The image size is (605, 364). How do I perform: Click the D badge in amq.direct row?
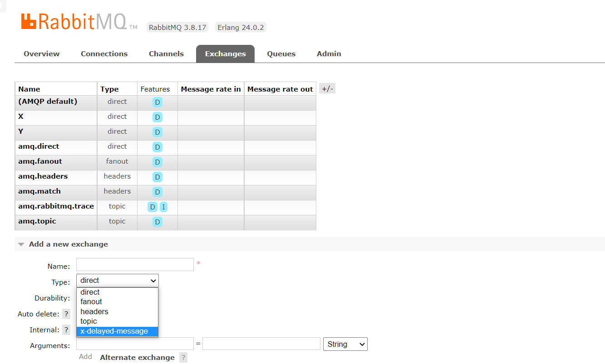tap(157, 147)
